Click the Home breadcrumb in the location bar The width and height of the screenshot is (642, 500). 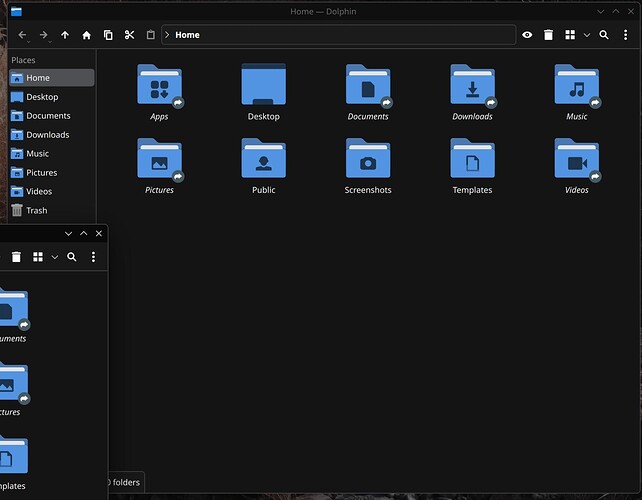188,35
